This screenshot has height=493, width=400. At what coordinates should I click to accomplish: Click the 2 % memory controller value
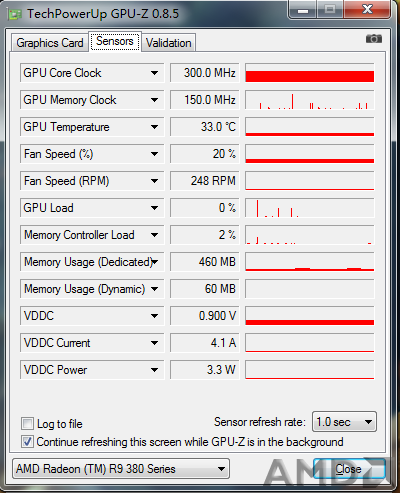[x=205, y=235]
